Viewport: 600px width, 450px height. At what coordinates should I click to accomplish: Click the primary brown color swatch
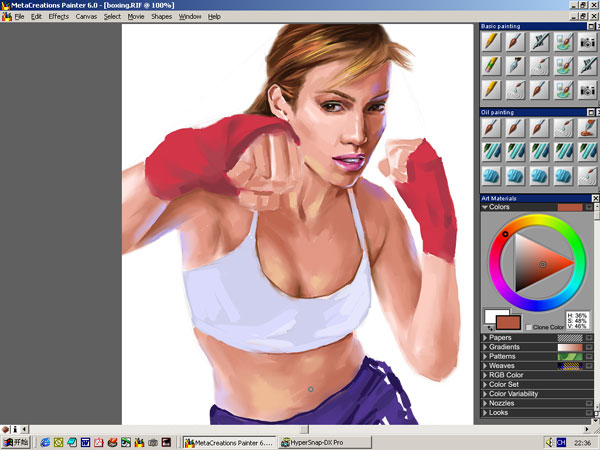(x=510, y=320)
